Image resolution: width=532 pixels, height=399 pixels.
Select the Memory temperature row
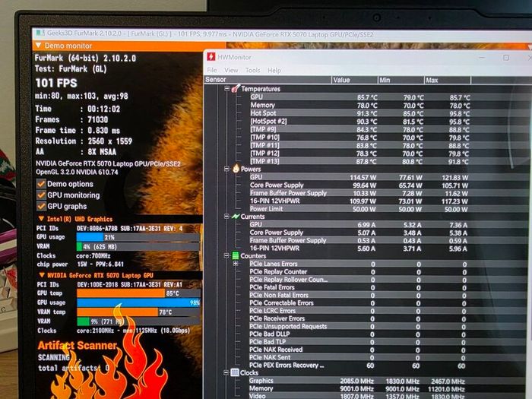click(x=360, y=105)
